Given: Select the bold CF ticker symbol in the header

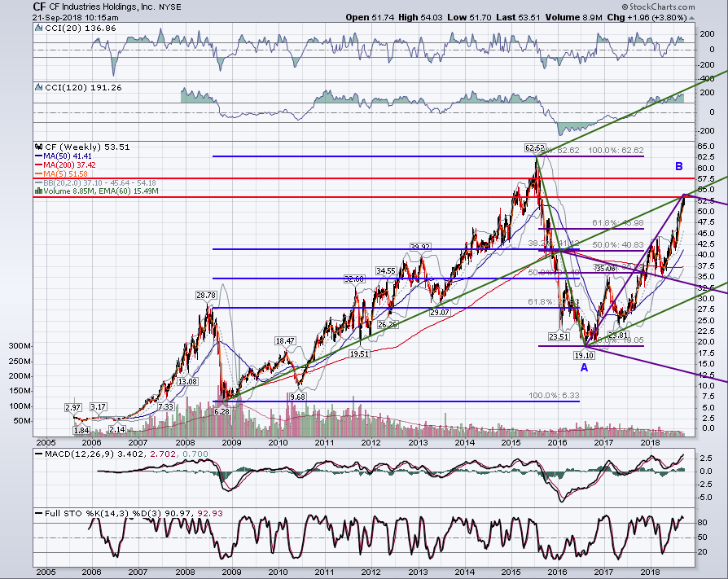Looking at the screenshot, I should [x=39, y=7].
